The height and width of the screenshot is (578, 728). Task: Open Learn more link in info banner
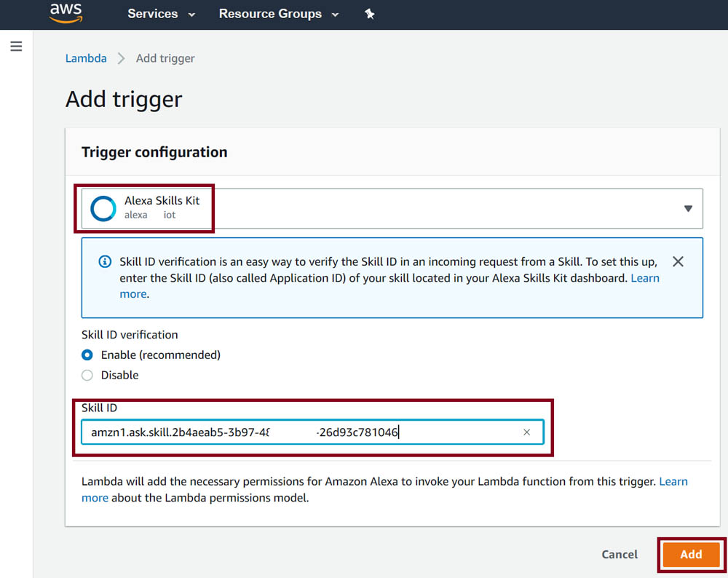pos(644,278)
